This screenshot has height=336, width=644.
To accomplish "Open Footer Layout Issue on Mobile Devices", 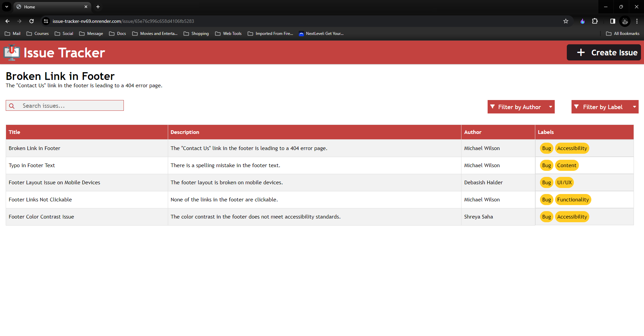I will (x=54, y=183).
